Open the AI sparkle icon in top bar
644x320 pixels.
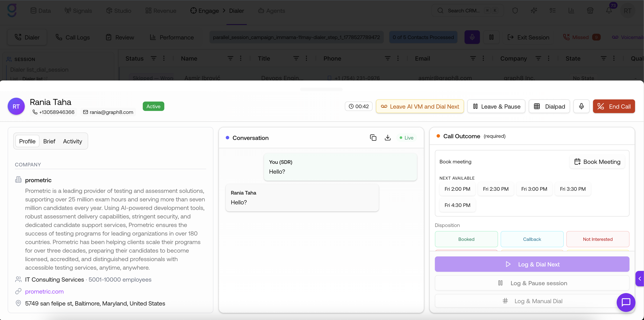pyautogui.click(x=534, y=10)
